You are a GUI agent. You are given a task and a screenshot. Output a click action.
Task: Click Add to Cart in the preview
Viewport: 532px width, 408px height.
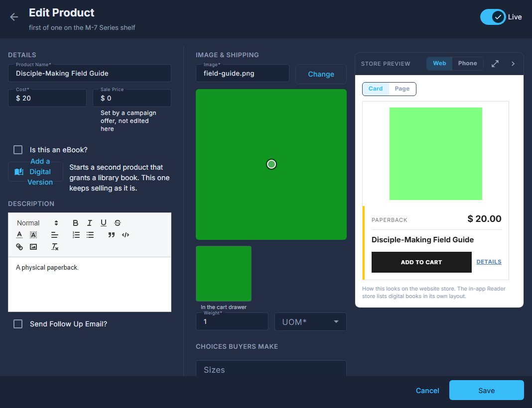[x=421, y=262]
